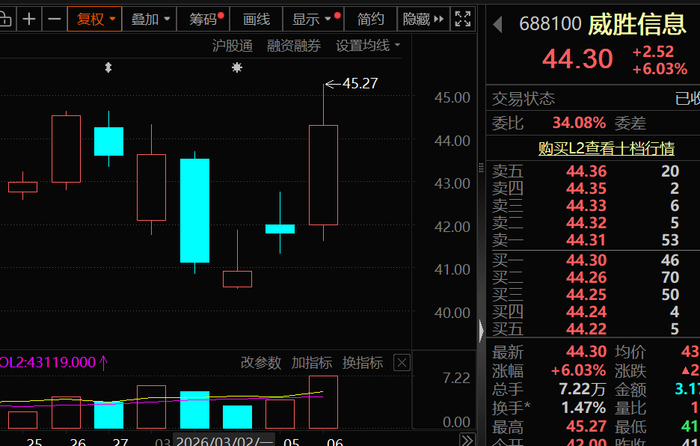Click the 最高 value 45.27 in details
700x446 pixels.
coord(586,427)
